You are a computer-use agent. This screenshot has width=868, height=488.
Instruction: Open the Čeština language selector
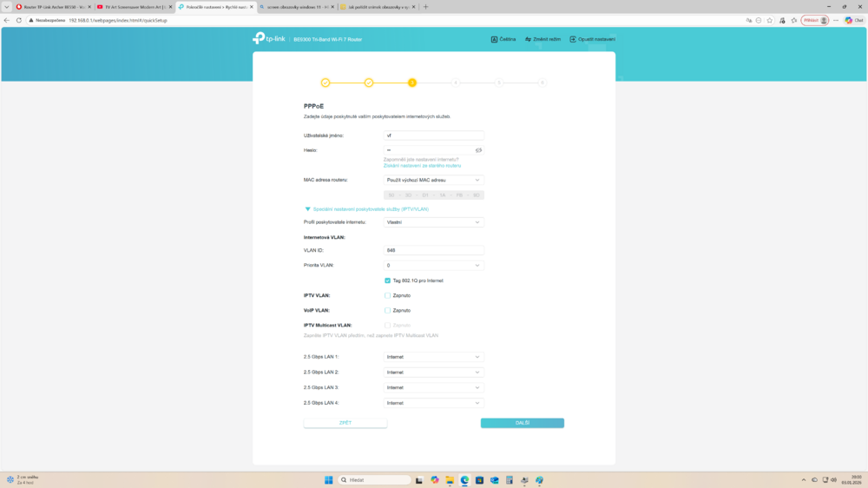tap(503, 39)
